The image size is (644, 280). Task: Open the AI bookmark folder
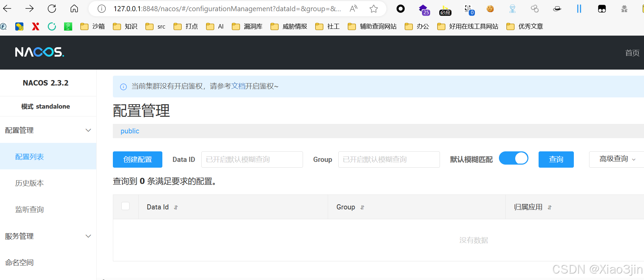click(215, 26)
